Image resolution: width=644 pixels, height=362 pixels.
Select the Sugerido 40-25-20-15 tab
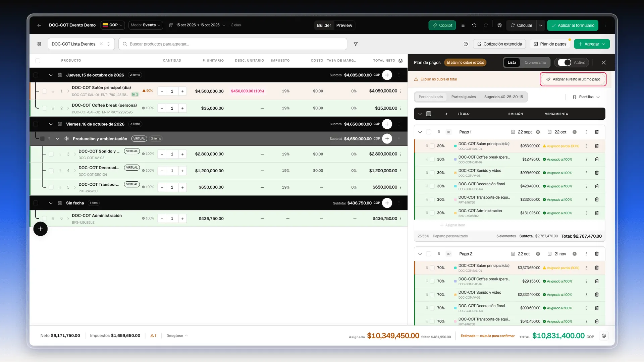[x=503, y=97]
